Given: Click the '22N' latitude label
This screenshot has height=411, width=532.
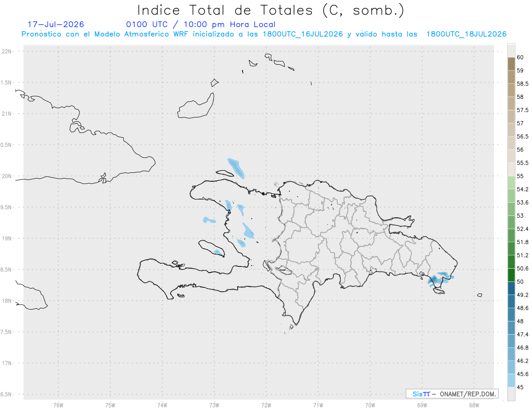Looking at the screenshot, I should pyautogui.click(x=8, y=51).
